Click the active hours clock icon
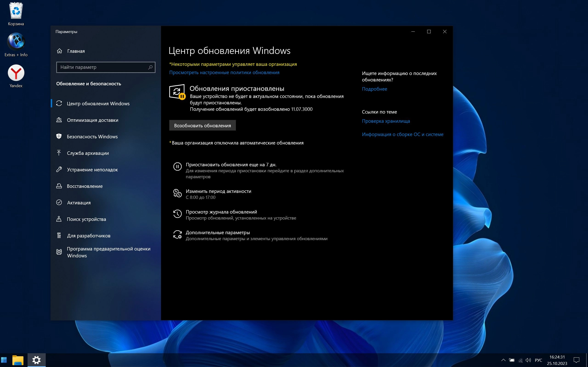This screenshot has width=588, height=367. coord(177,193)
